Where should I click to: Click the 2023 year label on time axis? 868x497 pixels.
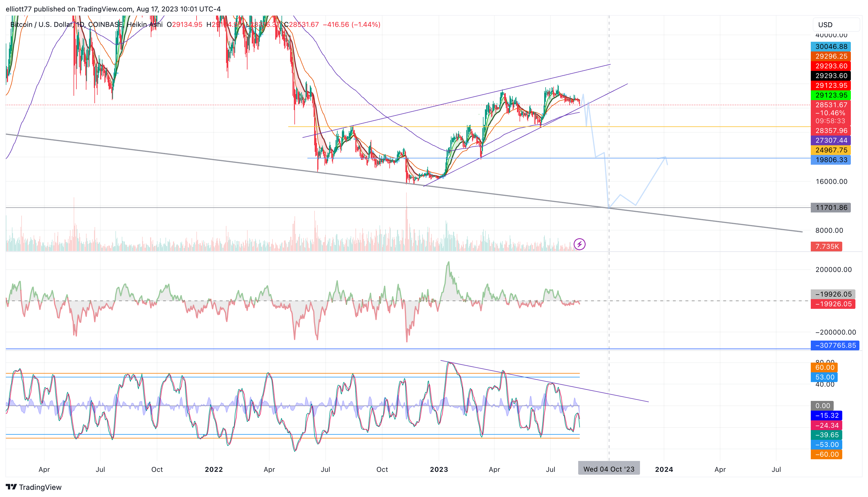[439, 469]
